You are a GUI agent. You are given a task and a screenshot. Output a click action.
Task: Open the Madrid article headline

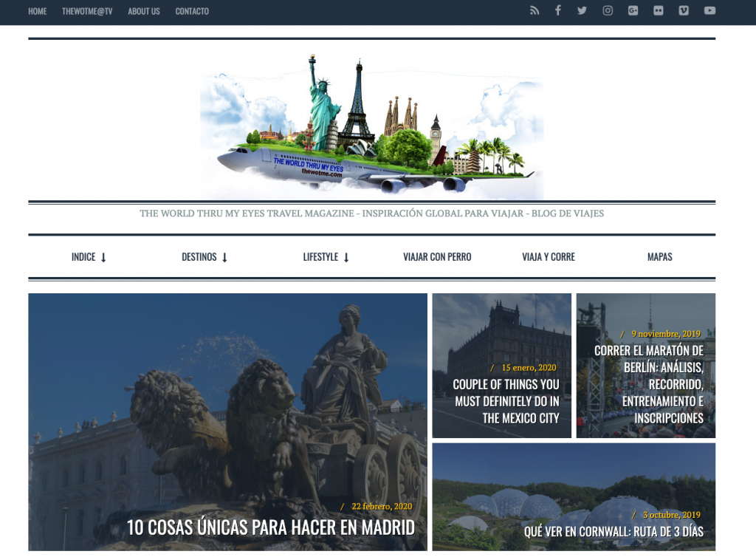pos(270,527)
